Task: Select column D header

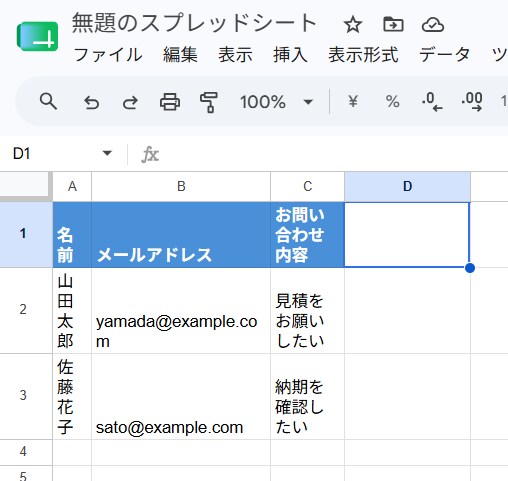Action: click(x=407, y=186)
